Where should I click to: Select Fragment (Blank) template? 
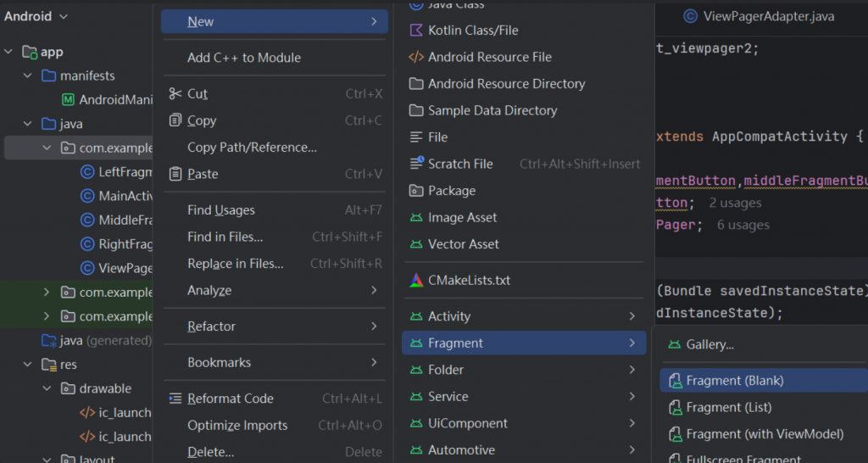734,381
